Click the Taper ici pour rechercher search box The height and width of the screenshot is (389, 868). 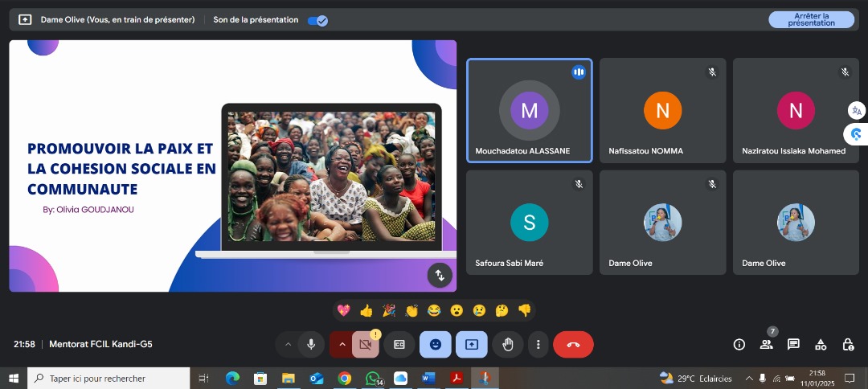tap(108, 379)
